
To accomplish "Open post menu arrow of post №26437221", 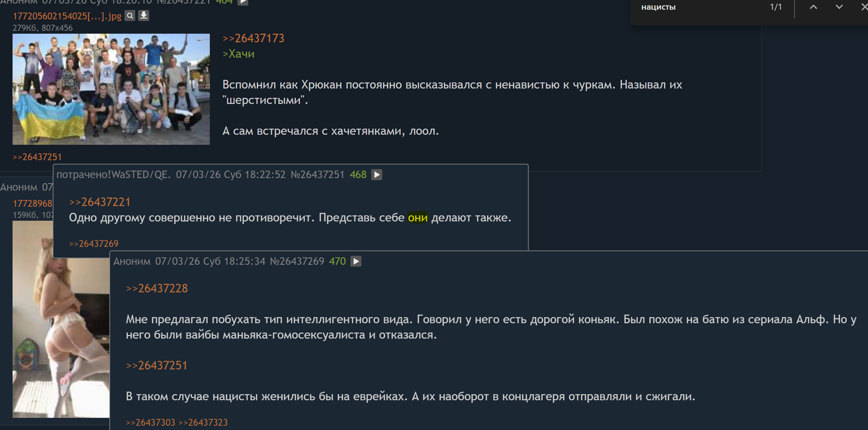I will 243,2.
